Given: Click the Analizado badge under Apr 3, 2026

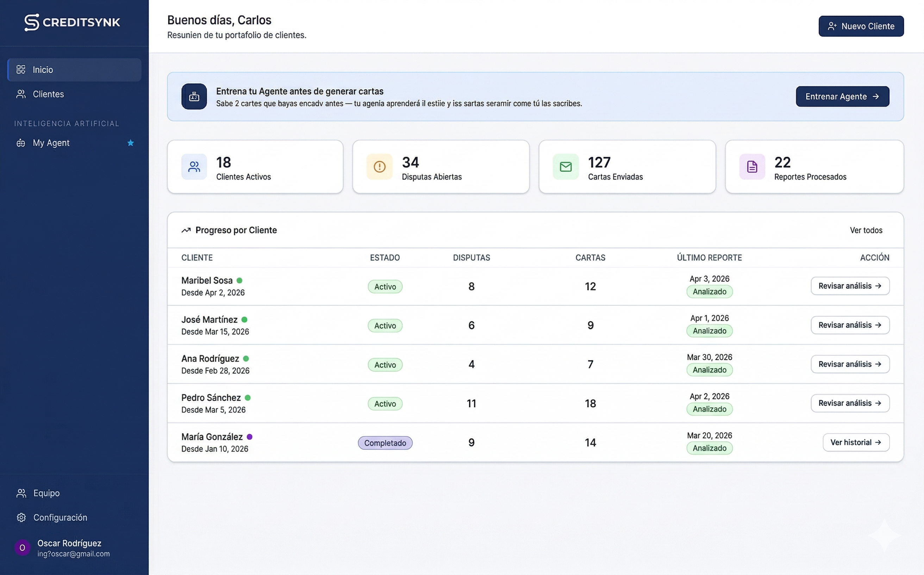Looking at the screenshot, I should 709,292.
